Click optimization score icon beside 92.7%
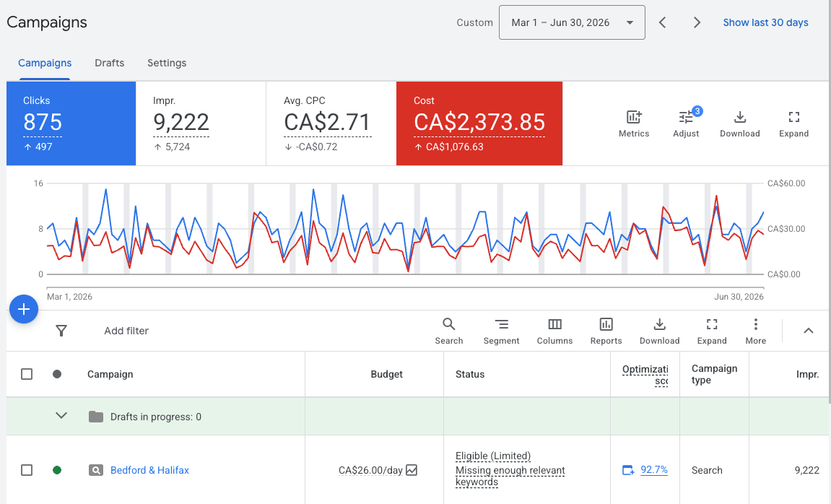Viewport: 831px width, 504px height. (x=628, y=469)
